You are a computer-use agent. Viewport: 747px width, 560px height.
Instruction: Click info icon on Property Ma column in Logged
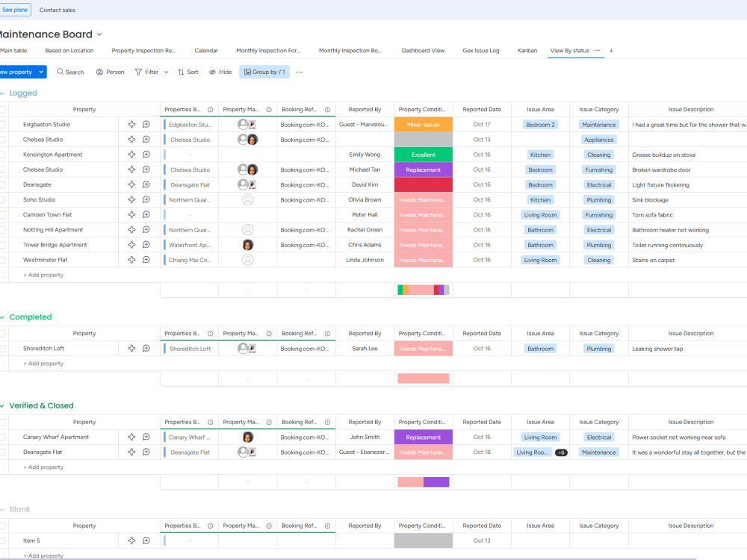(x=269, y=110)
